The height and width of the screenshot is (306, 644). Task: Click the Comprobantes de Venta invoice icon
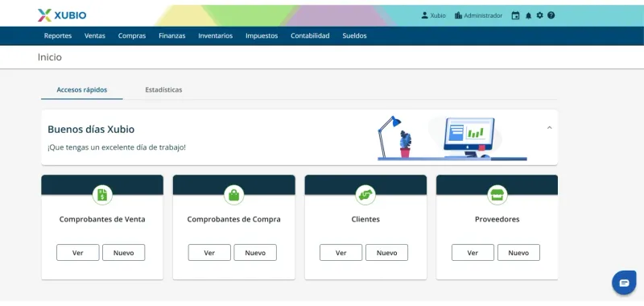[102, 195]
